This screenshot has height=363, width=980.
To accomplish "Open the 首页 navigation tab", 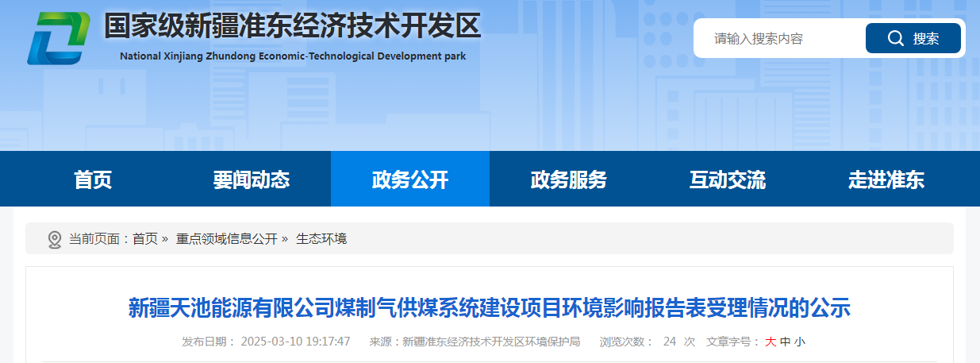I will pos(93,180).
